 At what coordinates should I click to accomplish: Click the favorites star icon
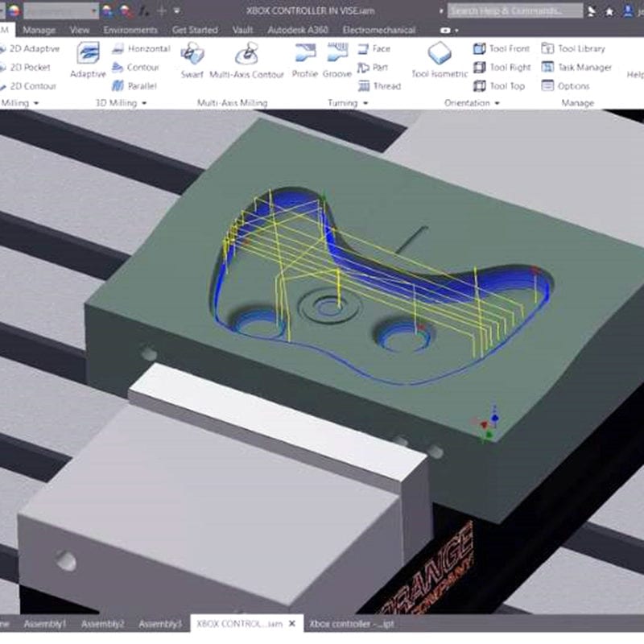[x=609, y=11]
